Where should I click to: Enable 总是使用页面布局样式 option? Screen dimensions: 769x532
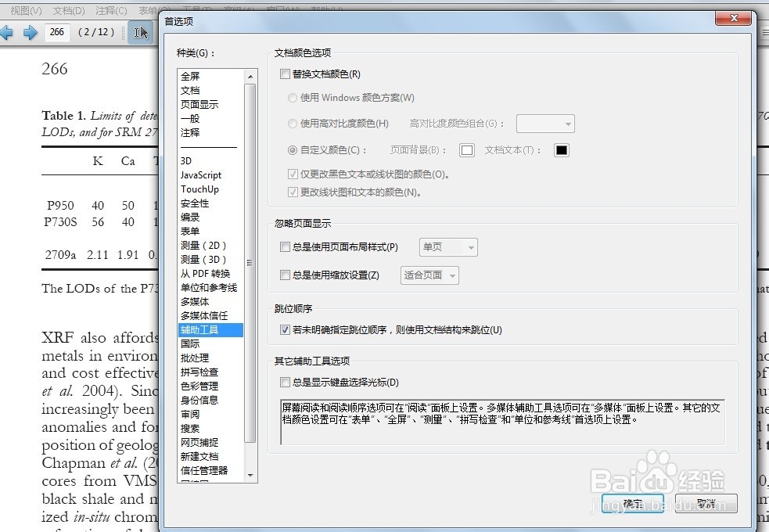click(x=286, y=247)
